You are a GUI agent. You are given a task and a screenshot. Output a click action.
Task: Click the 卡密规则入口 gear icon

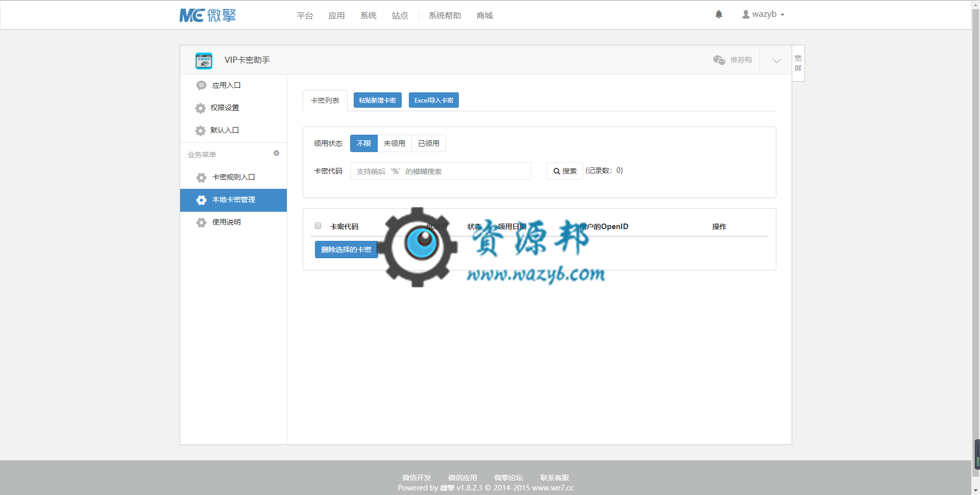click(x=201, y=178)
